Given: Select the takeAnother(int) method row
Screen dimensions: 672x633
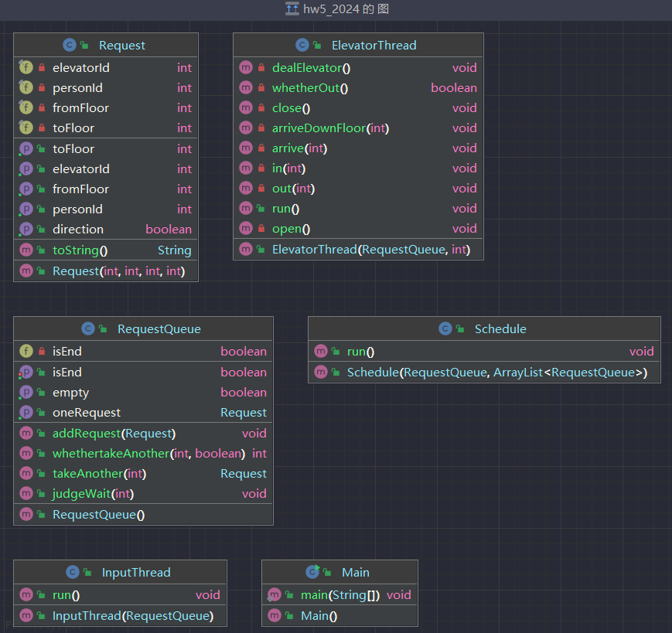Looking at the screenshot, I should point(144,473).
